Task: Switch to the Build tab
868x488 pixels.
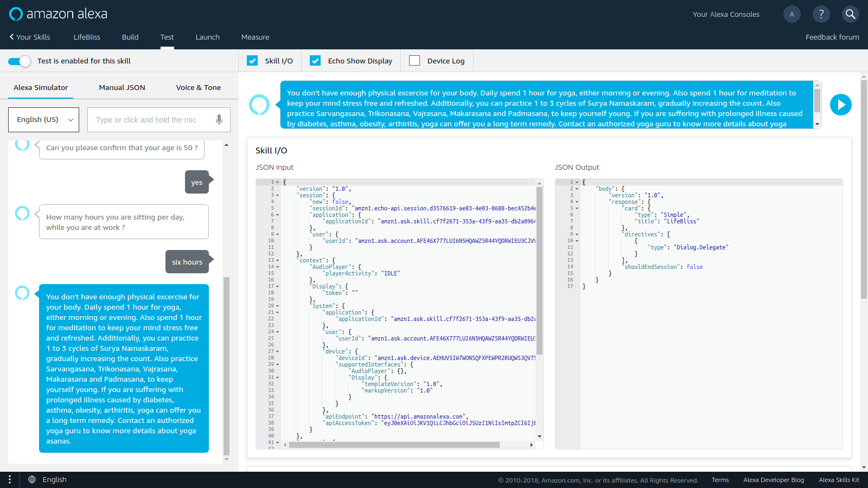Action: point(130,37)
